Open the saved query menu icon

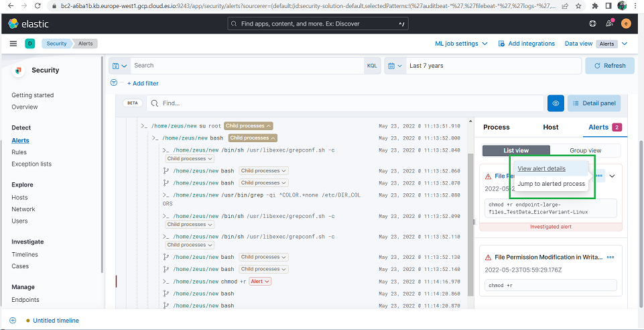click(x=119, y=66)
